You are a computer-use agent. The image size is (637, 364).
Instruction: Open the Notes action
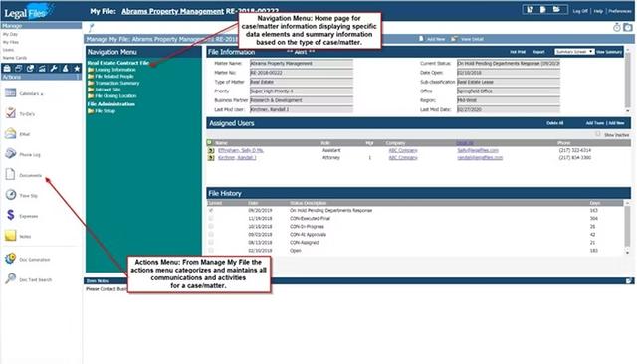[18, 236]
